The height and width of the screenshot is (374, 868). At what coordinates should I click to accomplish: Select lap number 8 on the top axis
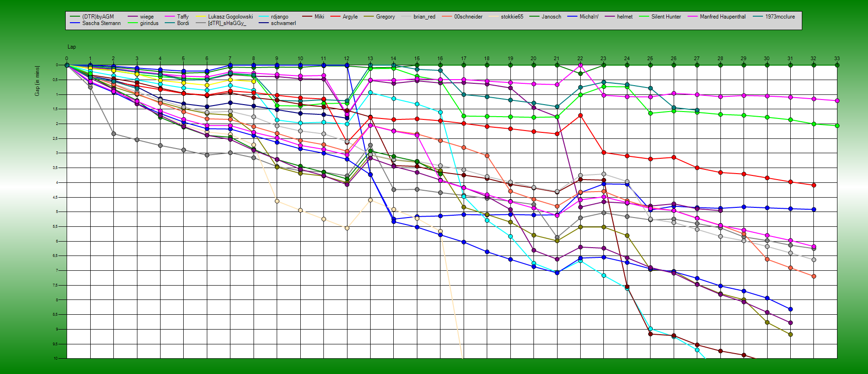point(254,59)
